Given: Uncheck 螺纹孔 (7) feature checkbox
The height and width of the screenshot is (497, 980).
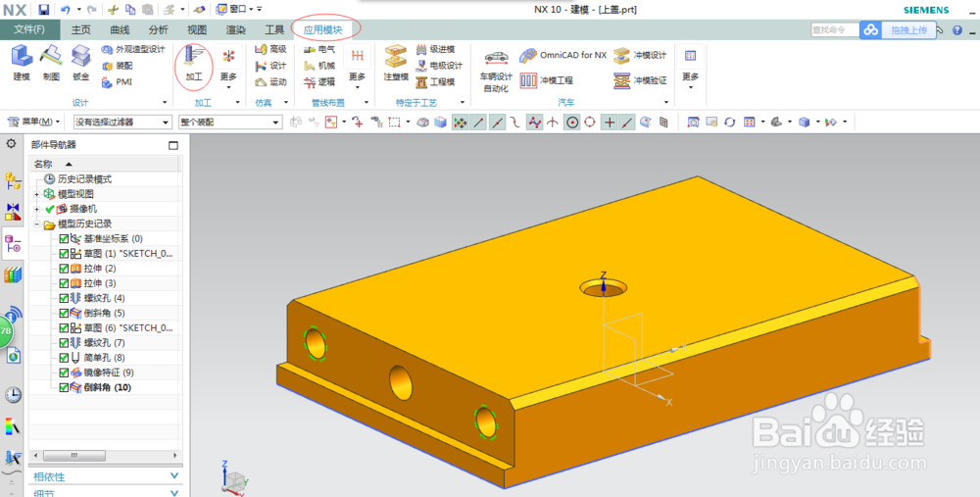Looking at the screenshot, I should point(64,343).
